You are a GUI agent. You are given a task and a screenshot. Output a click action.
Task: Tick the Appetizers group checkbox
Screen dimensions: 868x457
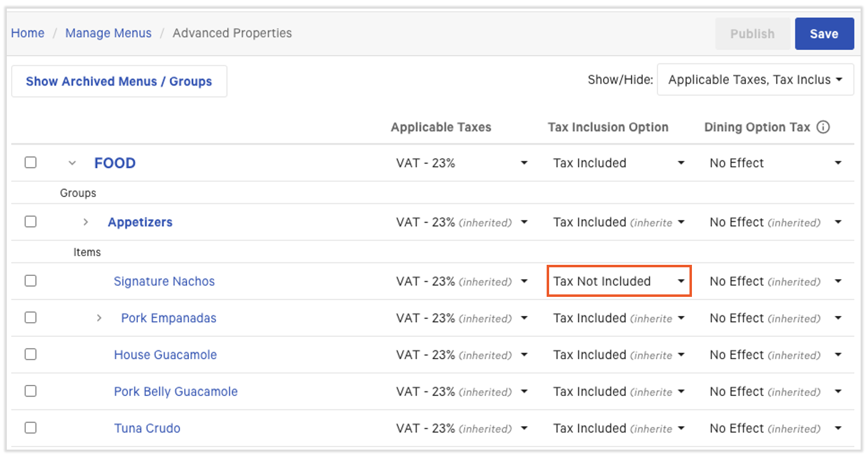[31, 222]
